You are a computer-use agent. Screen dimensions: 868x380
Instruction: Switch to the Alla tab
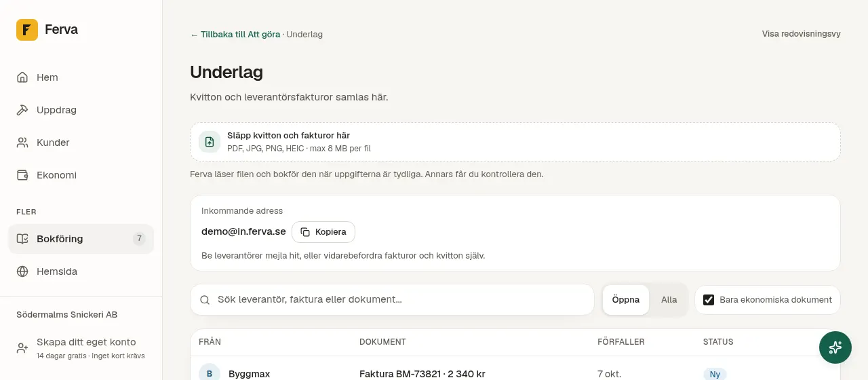point(669,300)
